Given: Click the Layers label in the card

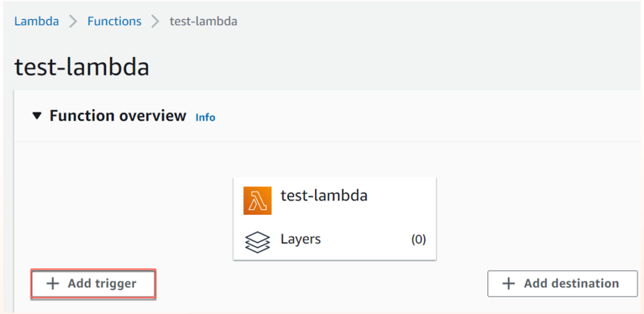Looking at the screenshot, I should (x=300, y=239).
